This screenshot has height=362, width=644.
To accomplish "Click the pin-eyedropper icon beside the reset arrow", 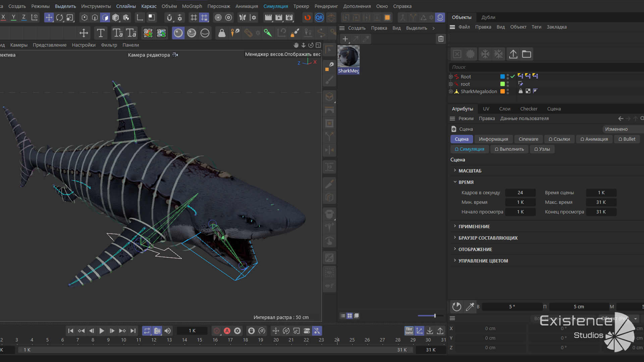I will pyautogui.click(x=470, y=306).
